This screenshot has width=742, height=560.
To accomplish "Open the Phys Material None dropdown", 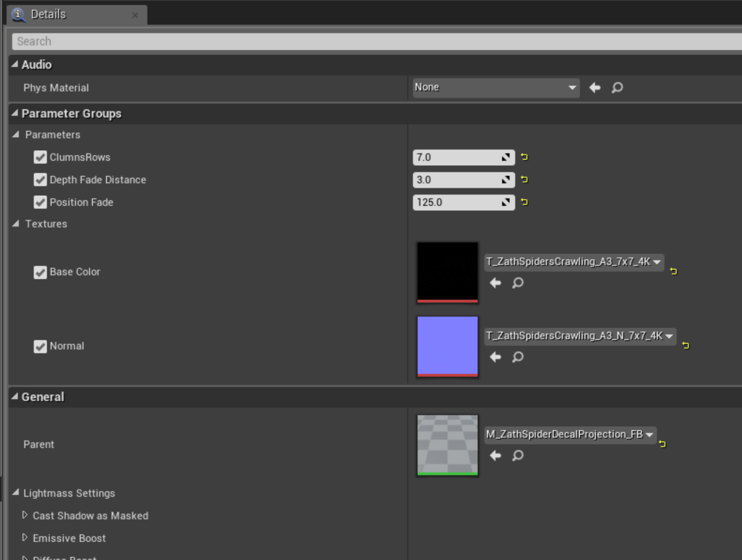I will (496, 88).
